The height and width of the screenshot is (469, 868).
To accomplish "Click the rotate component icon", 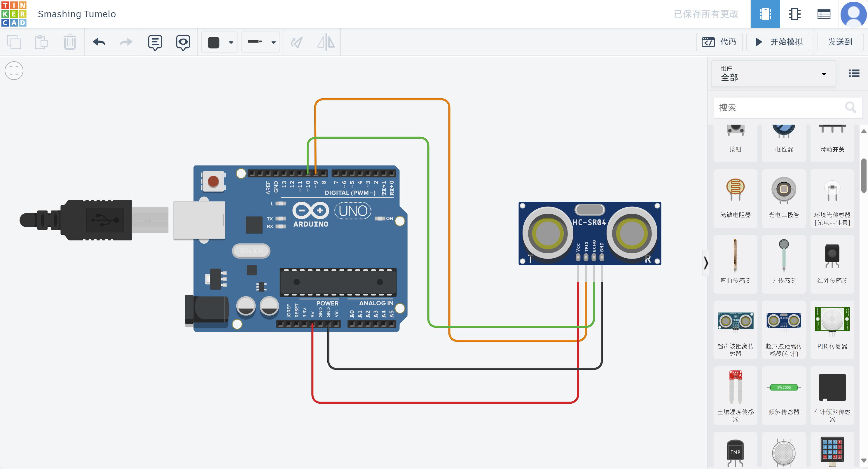I will coord(297,43).
